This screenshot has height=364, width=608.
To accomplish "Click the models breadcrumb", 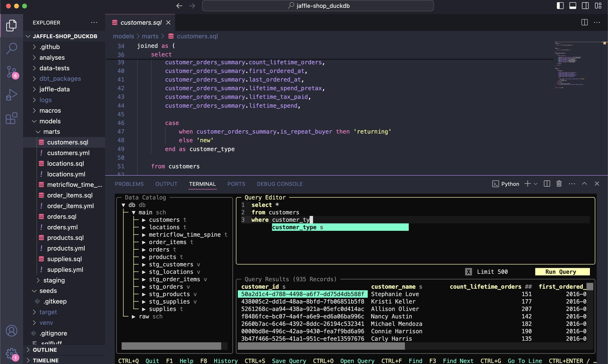I will (123, 36).
